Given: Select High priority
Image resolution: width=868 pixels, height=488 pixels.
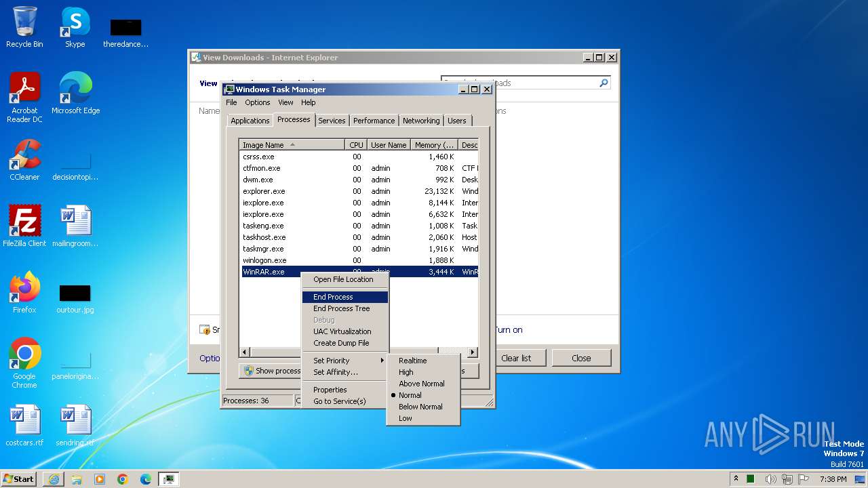Looking at the screenshot, I should [423, 372].
